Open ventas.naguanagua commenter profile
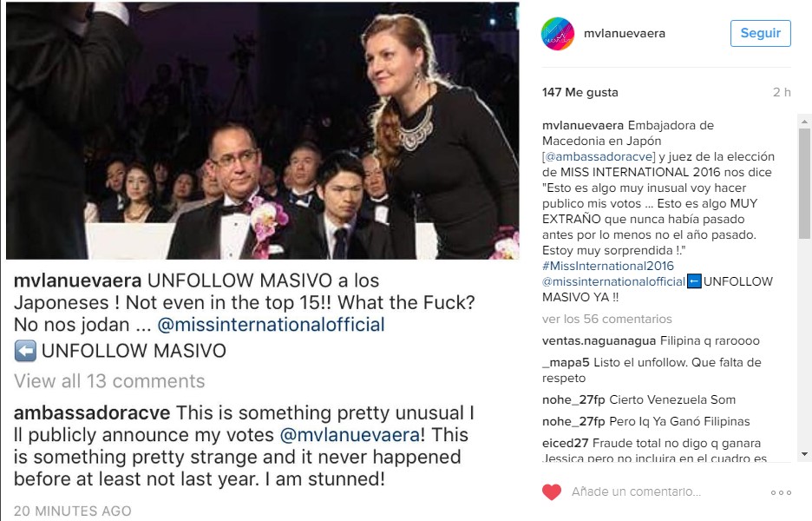The width and height of the screenshot is (812, 521). point(598,341)
